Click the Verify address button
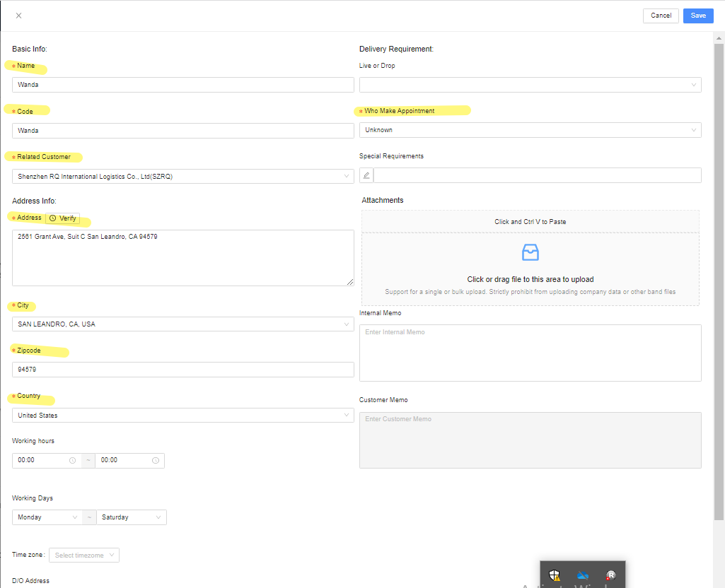The image size is (725, 588). coord(63,218)
